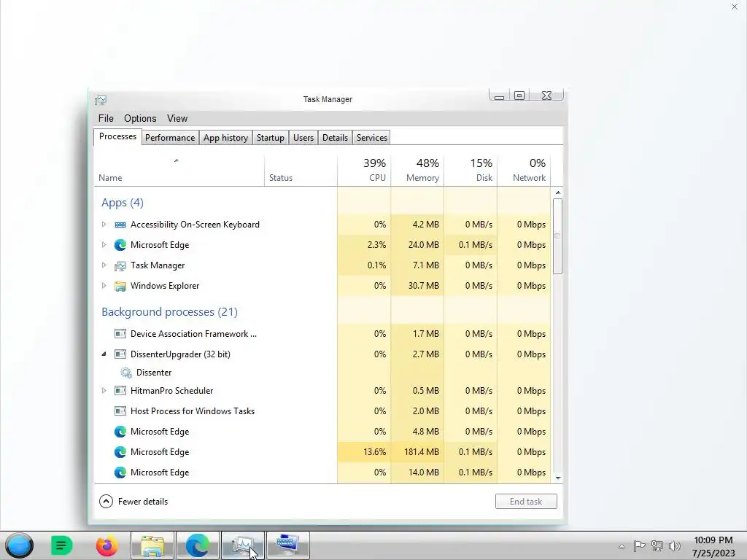Click Edge icon in the 14.0 MB row
This screenshot has width=747, height=560.
pos(120,472)
